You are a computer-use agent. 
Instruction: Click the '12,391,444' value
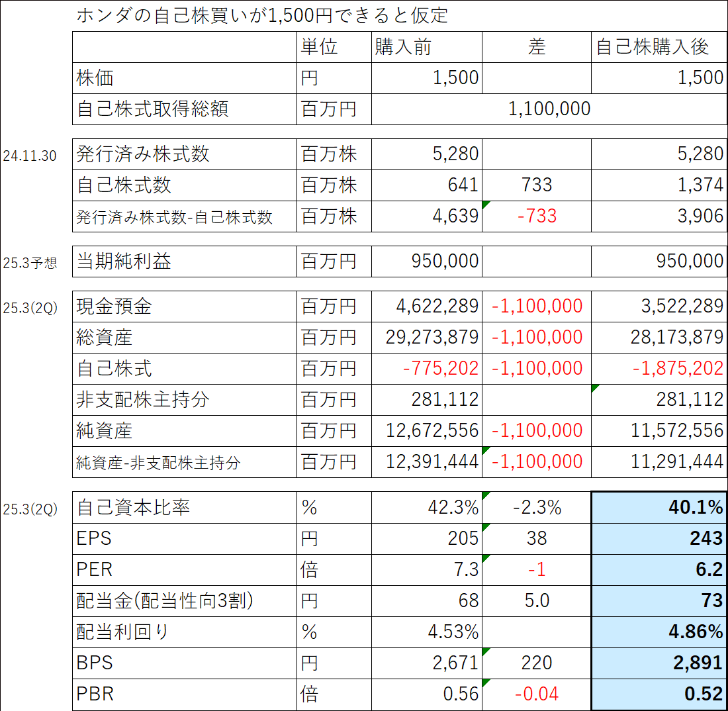tap(432, 461)
